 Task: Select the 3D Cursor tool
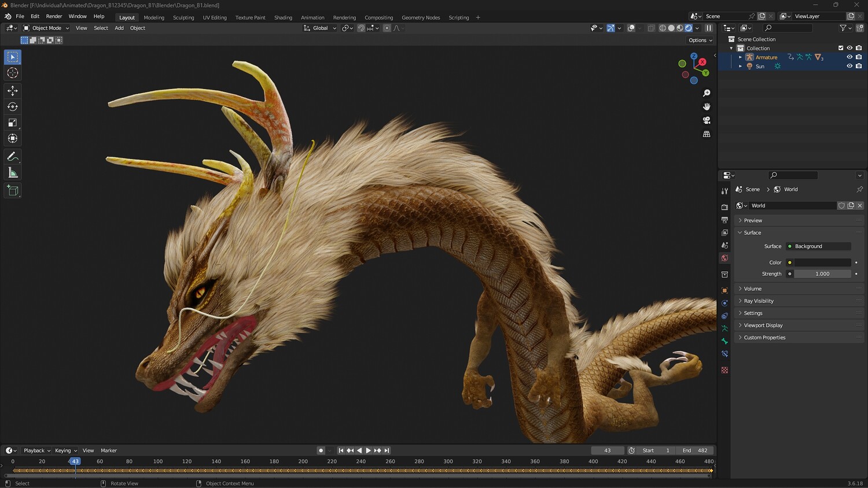click(x=13, y=73)
